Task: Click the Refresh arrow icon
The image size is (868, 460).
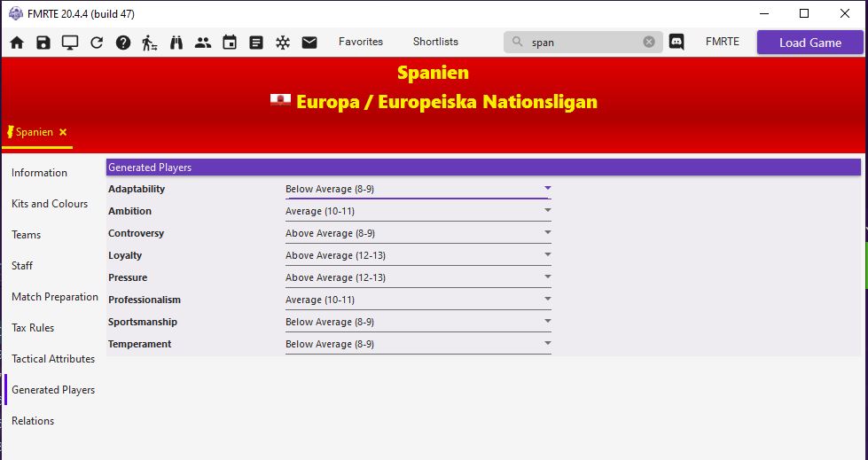Action: (x=97, y=43)
